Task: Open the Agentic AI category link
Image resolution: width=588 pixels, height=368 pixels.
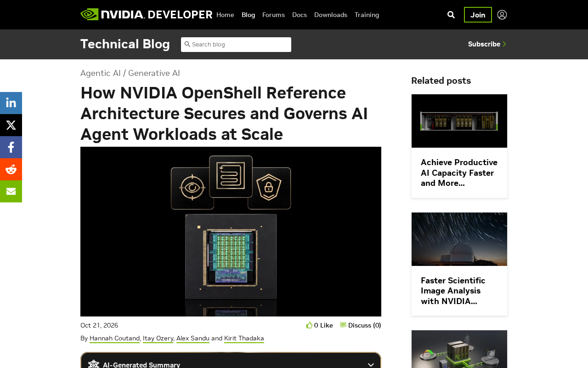Action: point(101,73)
